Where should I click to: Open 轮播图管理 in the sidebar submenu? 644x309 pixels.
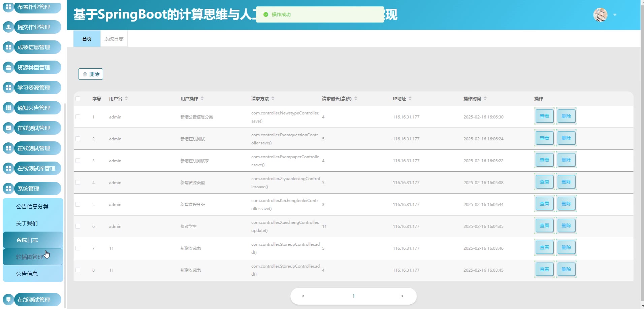point(30,257)
